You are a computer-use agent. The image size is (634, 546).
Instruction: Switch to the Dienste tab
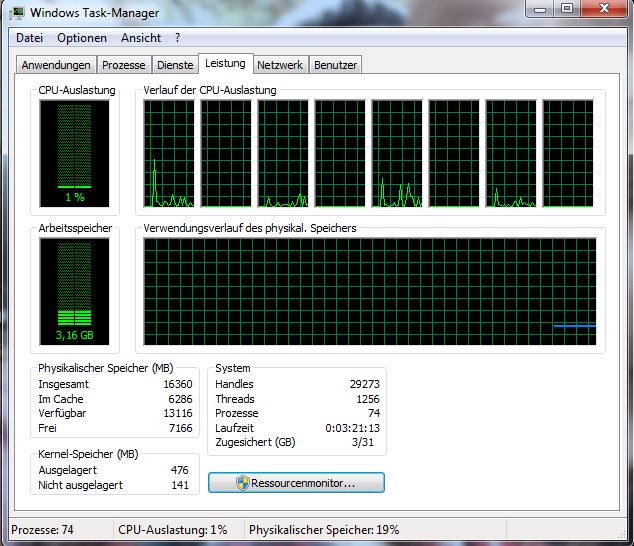(175, 65)
